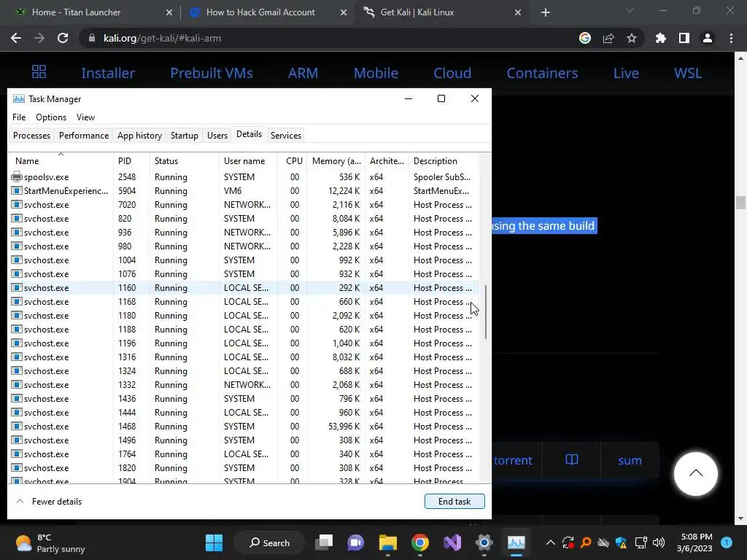Select svchost.exe with PID 7020

(244, 204)
